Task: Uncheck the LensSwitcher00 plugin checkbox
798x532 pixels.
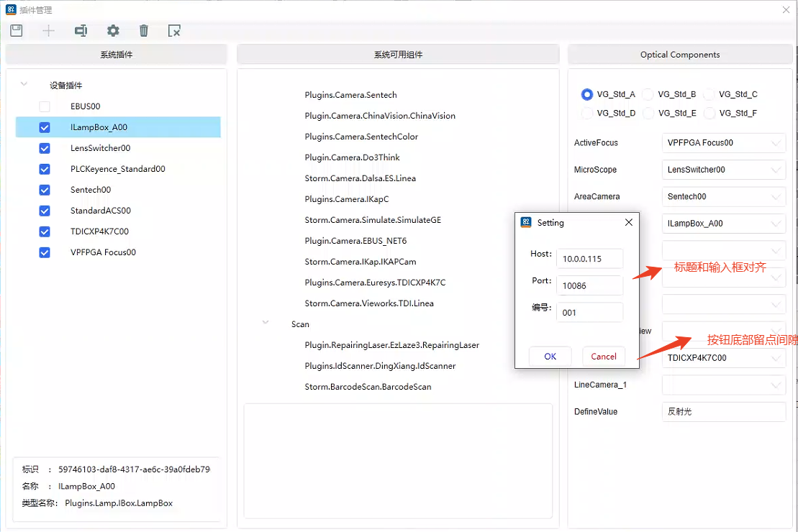Action: 45,148
